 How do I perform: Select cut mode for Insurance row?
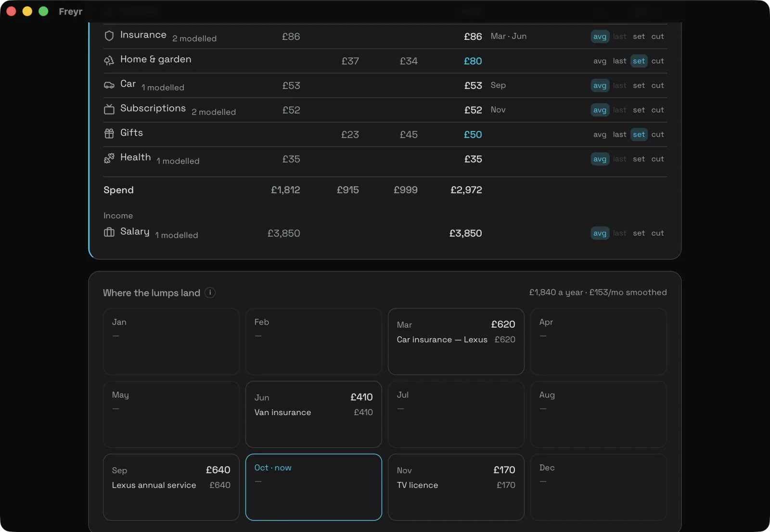[x=657, y=37]
